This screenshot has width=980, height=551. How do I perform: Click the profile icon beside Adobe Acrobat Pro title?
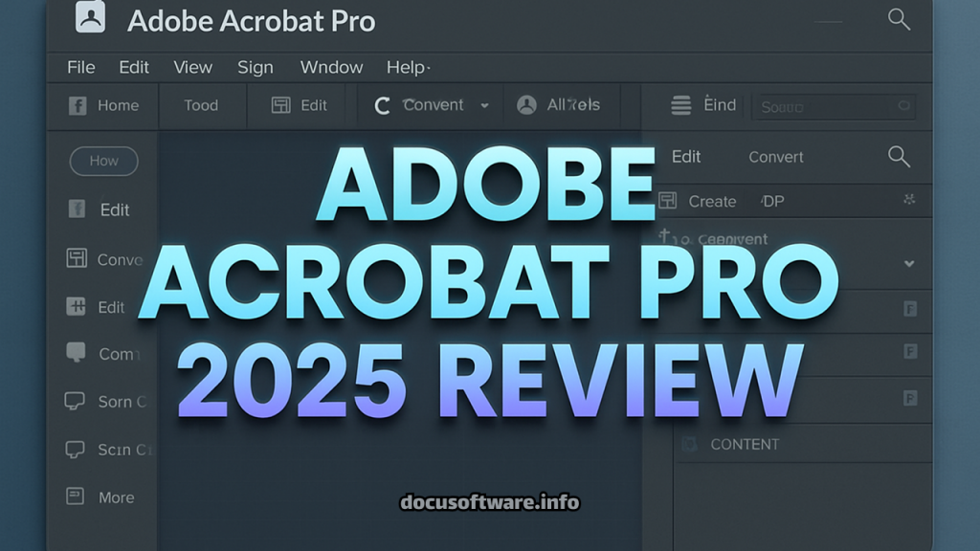(90, 19)
